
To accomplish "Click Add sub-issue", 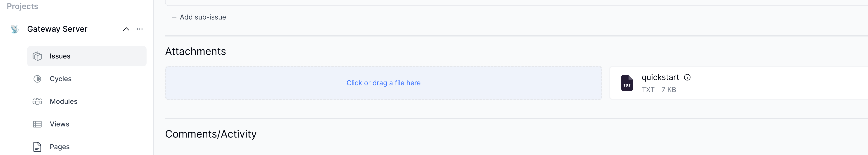I will (x=199, y=17).
